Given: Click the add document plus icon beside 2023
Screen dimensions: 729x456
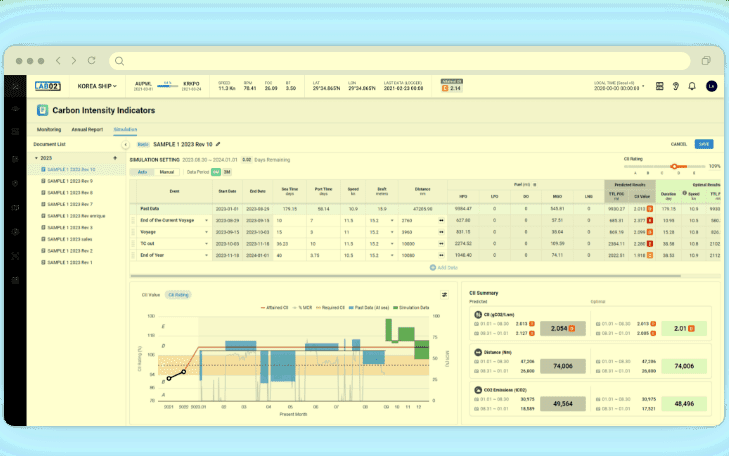Looking at the screenshot, I should pos(115,158).
